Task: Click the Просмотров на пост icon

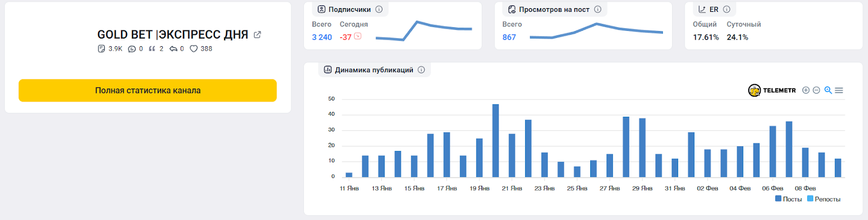Action: click(x=512, y=9)
